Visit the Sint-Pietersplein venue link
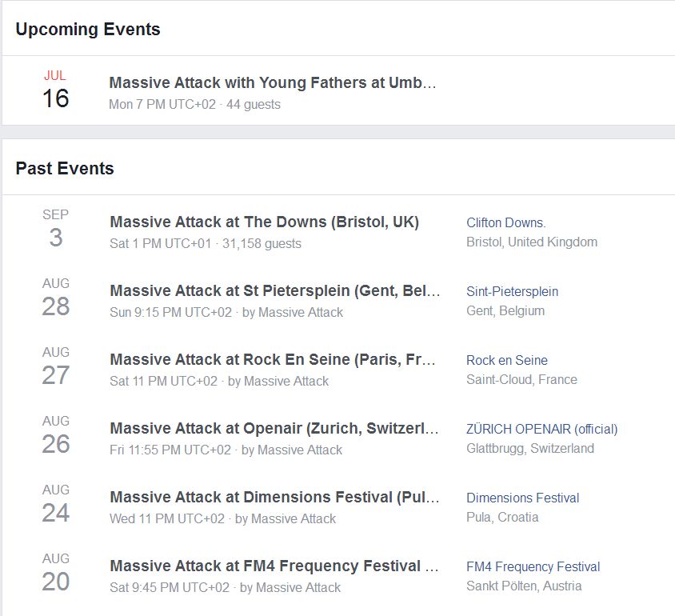Viewport: 675px width, 616px height. click(x=513, y=291)
